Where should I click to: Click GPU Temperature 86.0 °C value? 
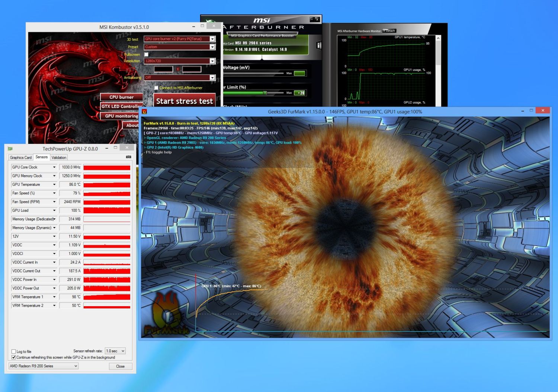[70, 184]
